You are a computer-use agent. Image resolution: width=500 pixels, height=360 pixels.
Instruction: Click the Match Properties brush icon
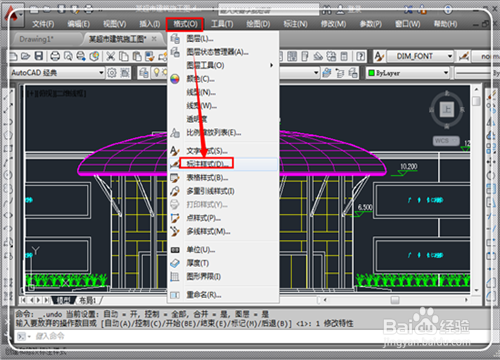click(x=150, y=56)
